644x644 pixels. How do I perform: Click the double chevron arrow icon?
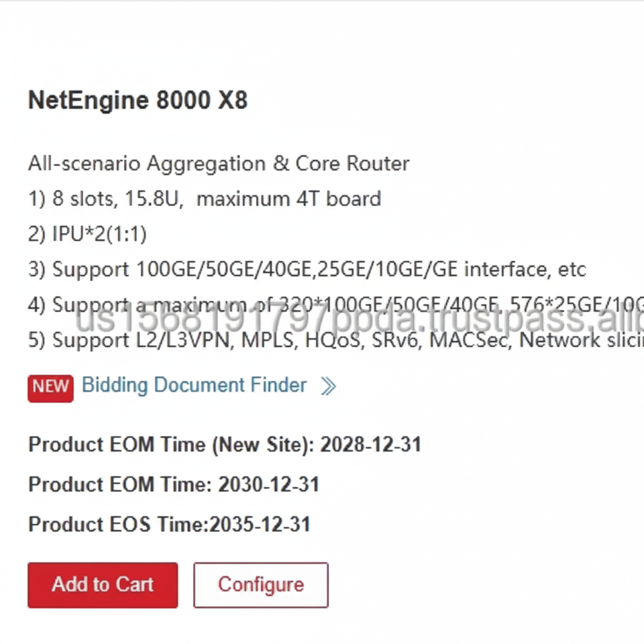(x=328, y=386)
